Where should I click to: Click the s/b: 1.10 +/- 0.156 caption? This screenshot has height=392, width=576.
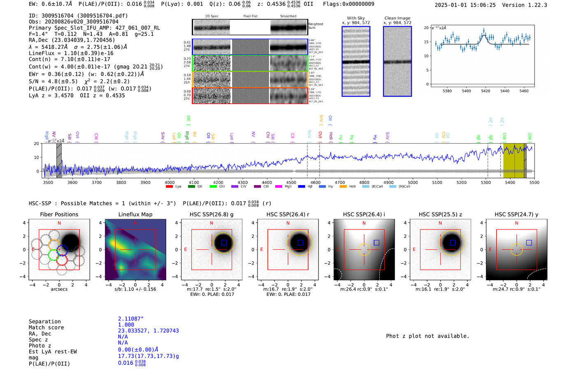point(135,289)
